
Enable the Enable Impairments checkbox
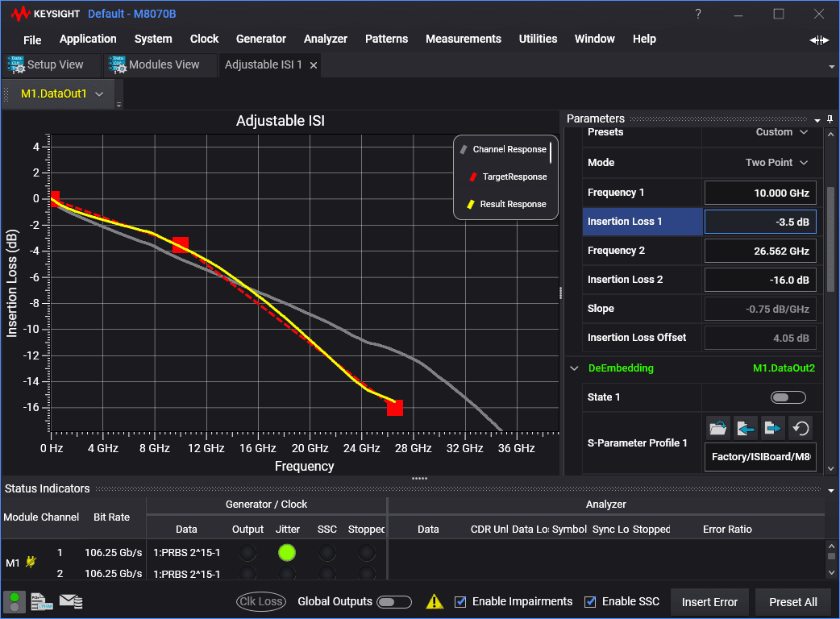460,601
